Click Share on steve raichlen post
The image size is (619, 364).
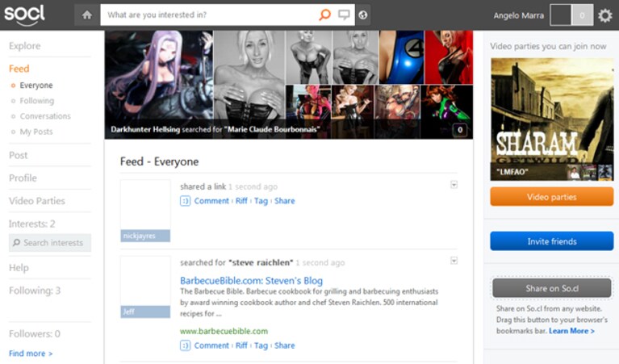pos(285,345)
